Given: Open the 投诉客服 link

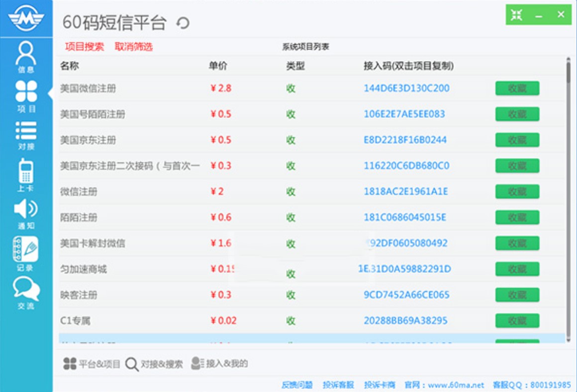Looking at the screenshot, I should tap(338, 385).
